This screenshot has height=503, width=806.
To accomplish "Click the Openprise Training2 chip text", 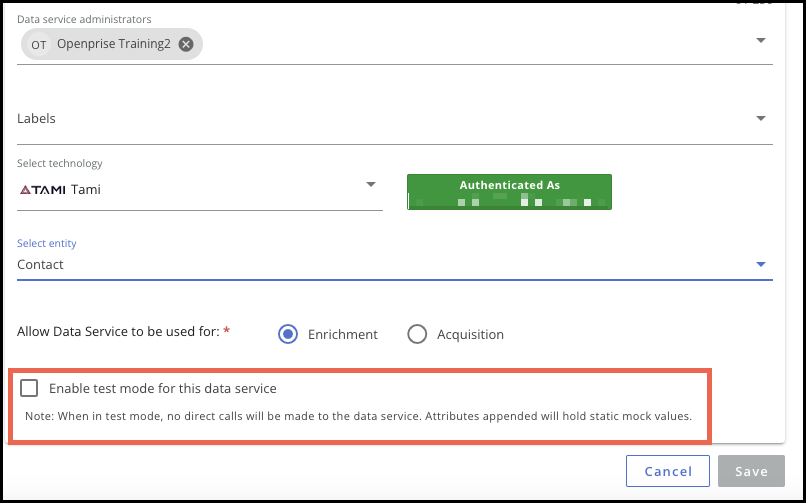I will tap(114, 44).
